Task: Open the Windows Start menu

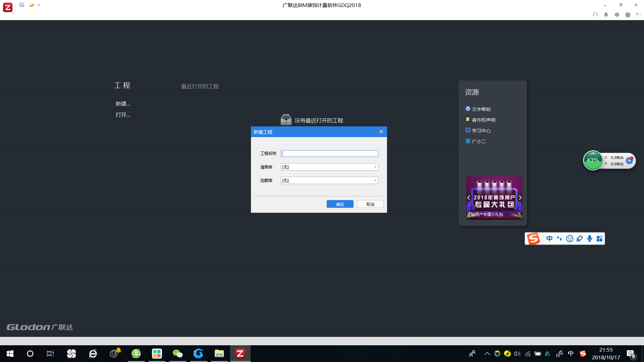Action: click(10, 354)
